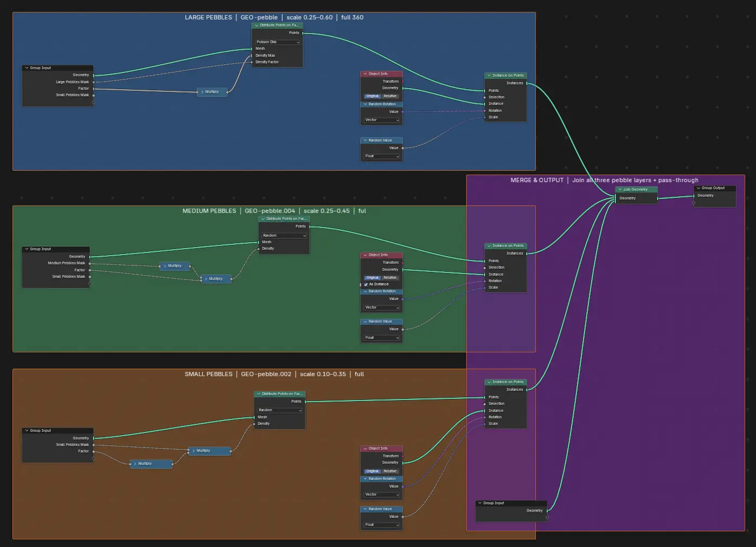Collapse the Join Geometry node
This screenshot has width=756, height=547.
coord(620,190)
